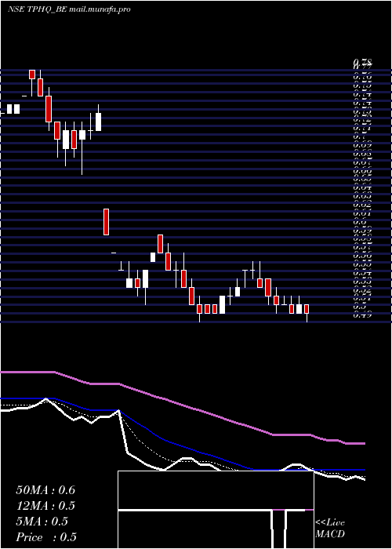Select the '5MA : 0.5' legend text

click(42, 522)
